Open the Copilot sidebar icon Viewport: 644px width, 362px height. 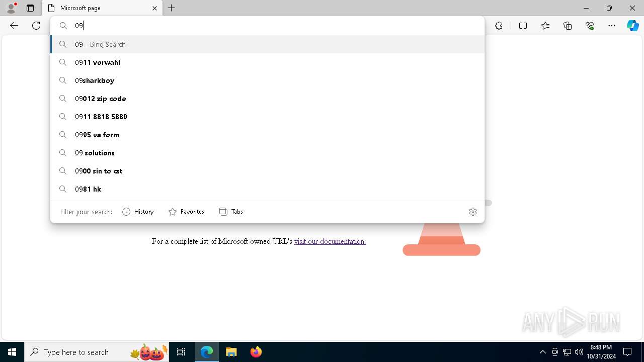tap(632, 26)
